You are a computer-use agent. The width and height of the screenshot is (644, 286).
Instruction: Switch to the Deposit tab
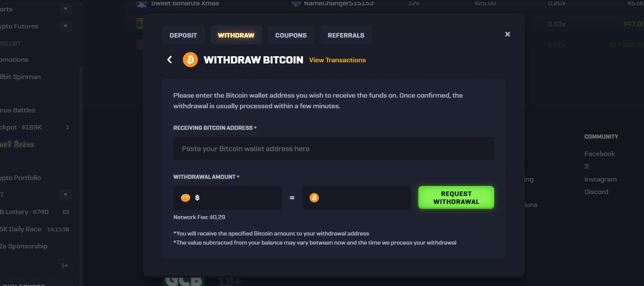(x=183, y=35)
